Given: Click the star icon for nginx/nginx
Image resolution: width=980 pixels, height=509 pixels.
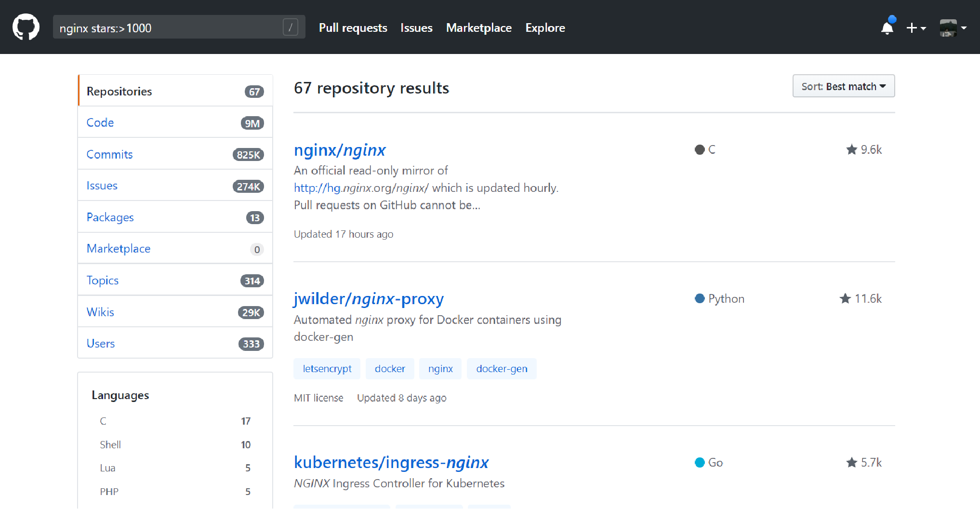Looking at the screenshot, I should 851,150.
